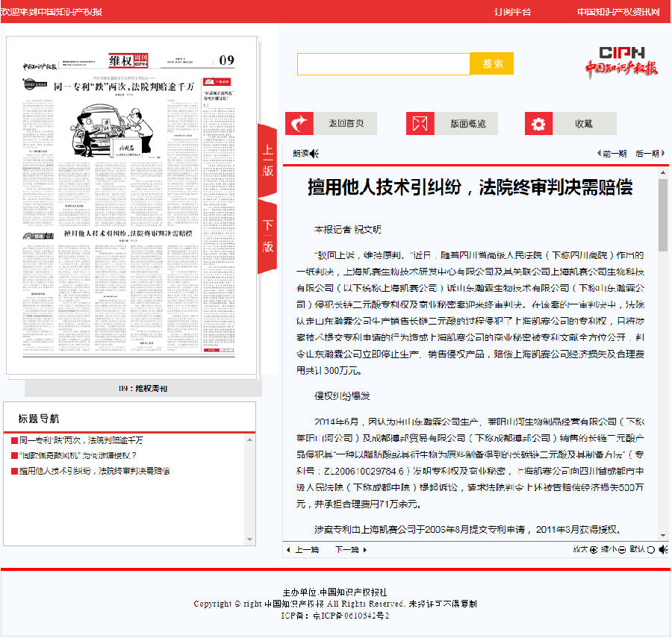Click the red 收藏 gear icon
672x638 pixels.
[538, 124]
